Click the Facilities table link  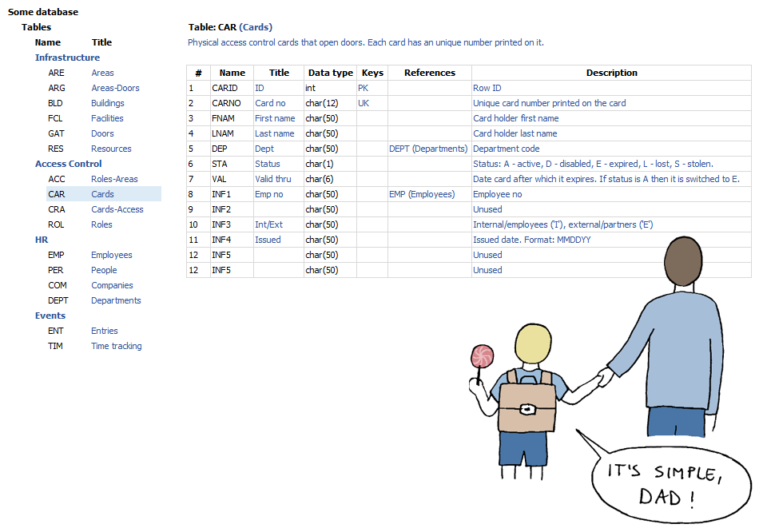[107, 118]
